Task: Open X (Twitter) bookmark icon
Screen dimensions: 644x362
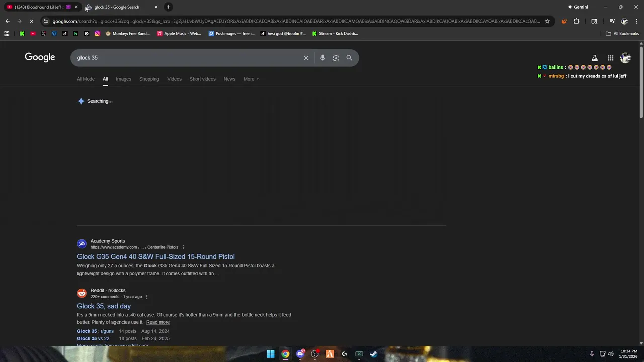Action: (x=43, y=34)
